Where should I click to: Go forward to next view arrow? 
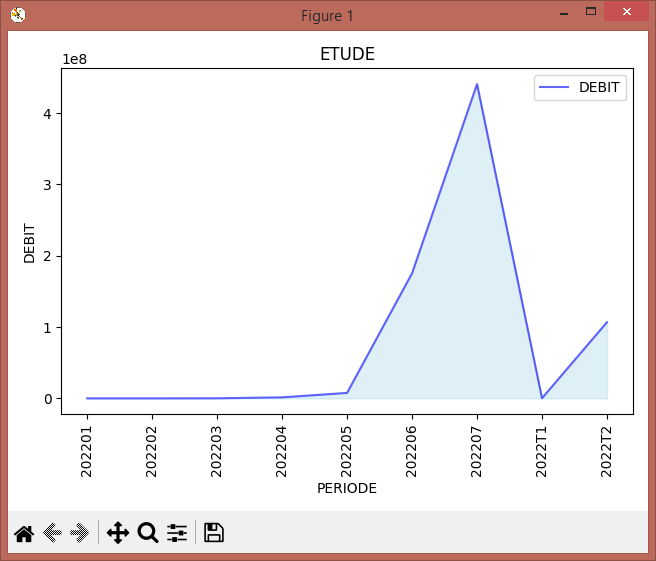[79, 533]
